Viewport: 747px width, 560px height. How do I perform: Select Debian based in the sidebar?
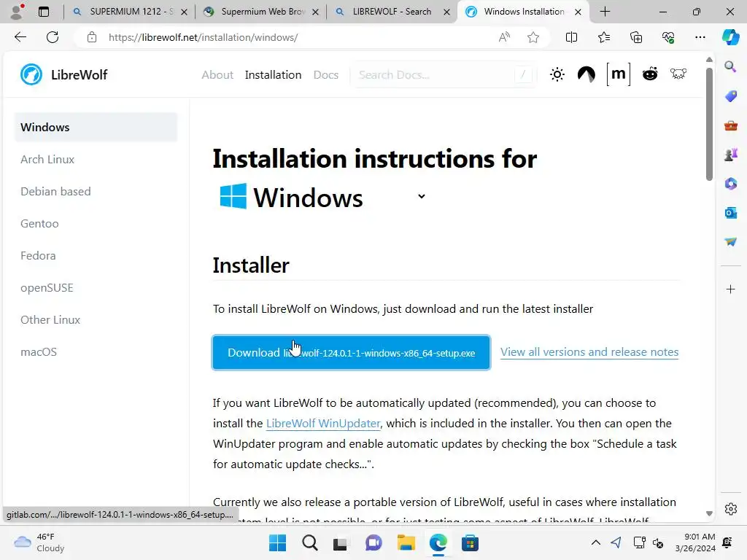(55, 192)
